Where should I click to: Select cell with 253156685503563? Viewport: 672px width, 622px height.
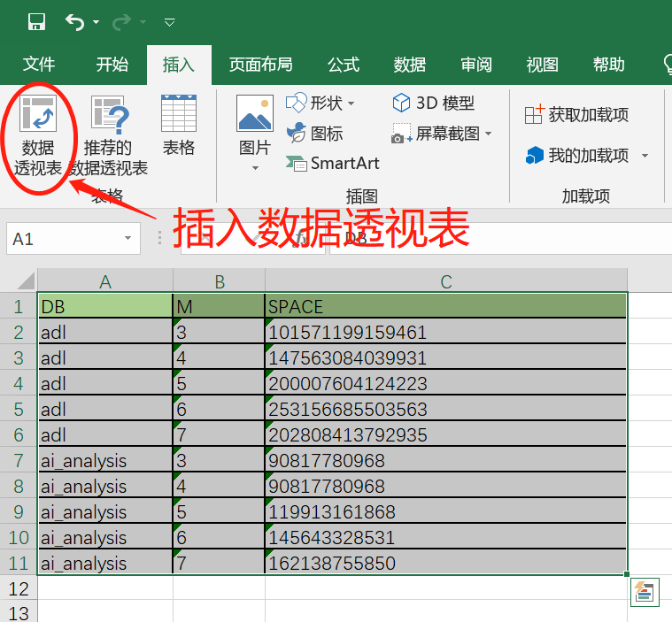(x=446, y=409)
